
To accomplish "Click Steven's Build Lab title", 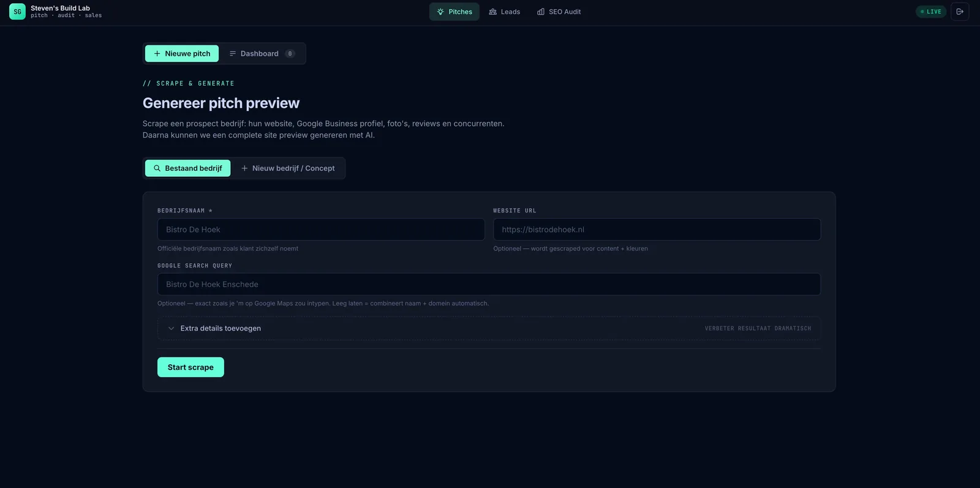I will click(x=60, y=8).
